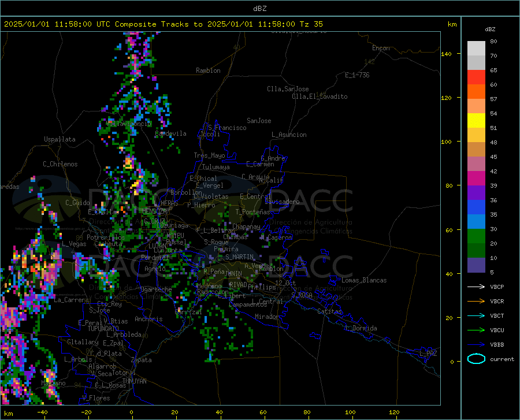Click the E_1-736 label
Screen dimensions: 520x420
coord(357,75)
